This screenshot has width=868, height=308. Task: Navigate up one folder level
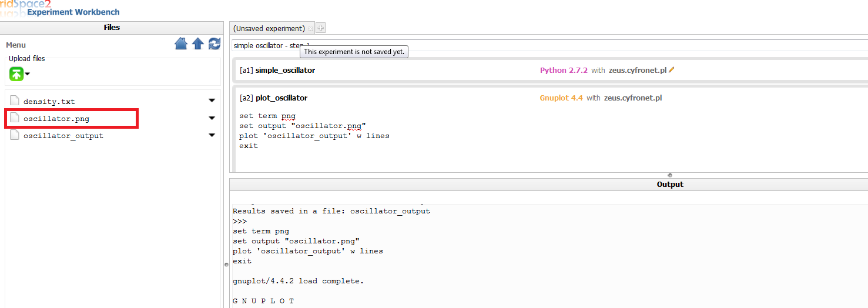198,44
